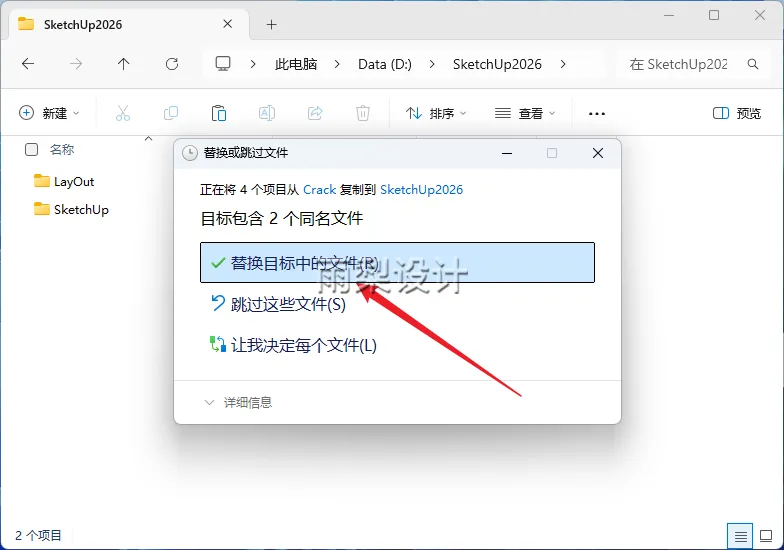Minimize the 替换或跳过文件 dialog
Image resolution: width=784 pixels, height=550 pixels.
click(507, 153)
